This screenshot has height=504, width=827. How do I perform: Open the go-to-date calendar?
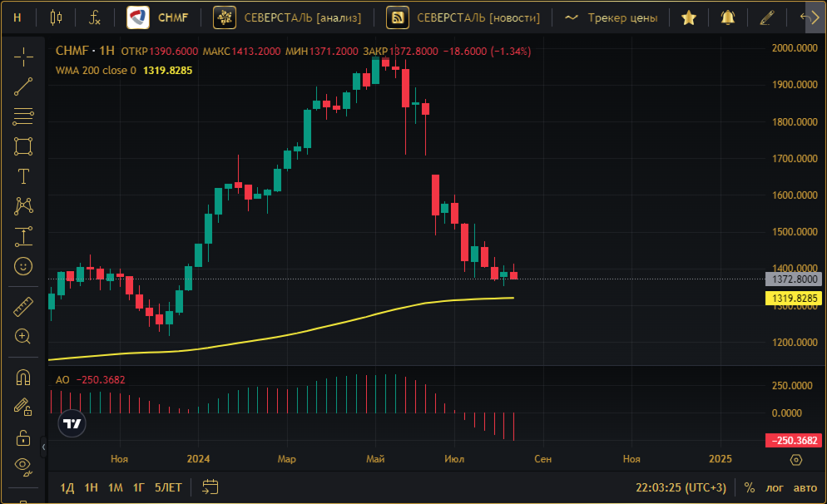pos(210,487)
